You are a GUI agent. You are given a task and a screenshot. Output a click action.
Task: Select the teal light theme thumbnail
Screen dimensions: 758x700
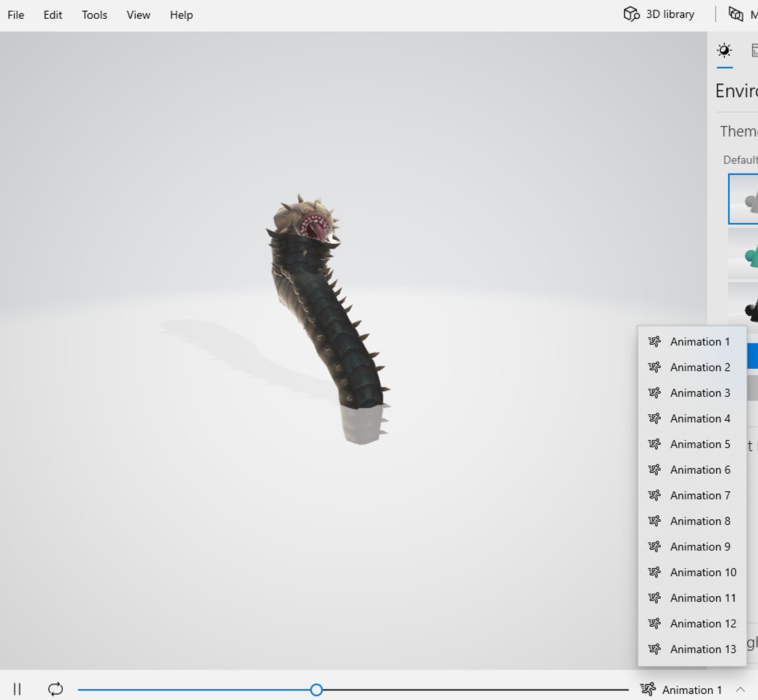tap(743, 254)
